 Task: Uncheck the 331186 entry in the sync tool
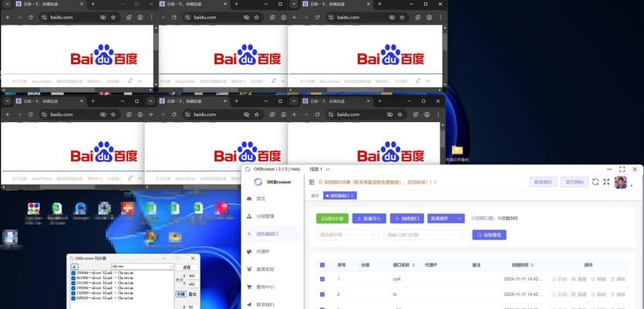(x=73, y=283)
